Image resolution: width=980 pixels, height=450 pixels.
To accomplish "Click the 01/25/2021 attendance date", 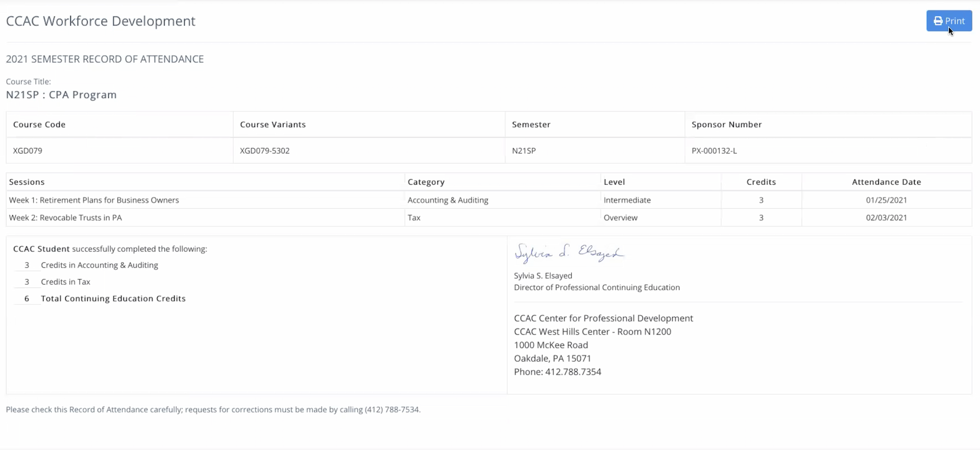I will (886, 200).
